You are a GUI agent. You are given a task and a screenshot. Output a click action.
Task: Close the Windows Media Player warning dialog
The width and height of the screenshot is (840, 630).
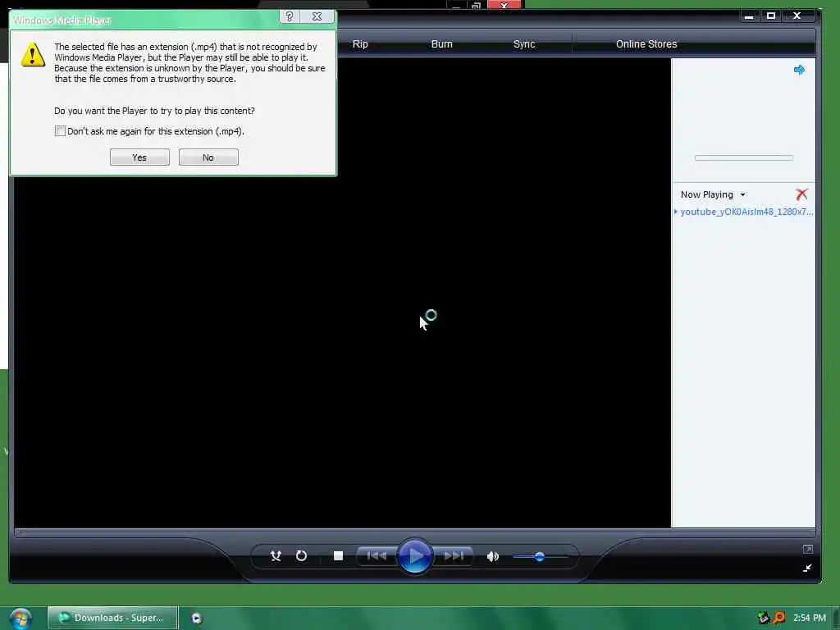click(x=317, y=16)
